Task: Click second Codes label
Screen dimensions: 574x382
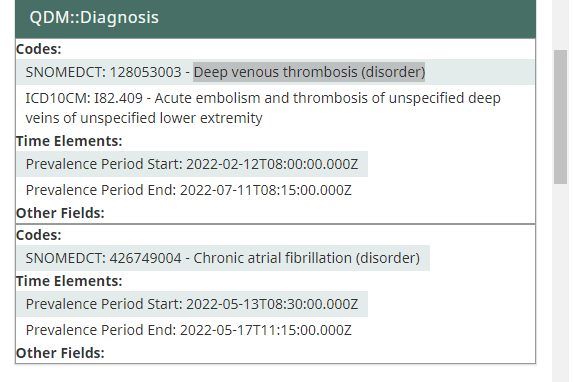Action: pyautogui.click(x=38, y=235)
